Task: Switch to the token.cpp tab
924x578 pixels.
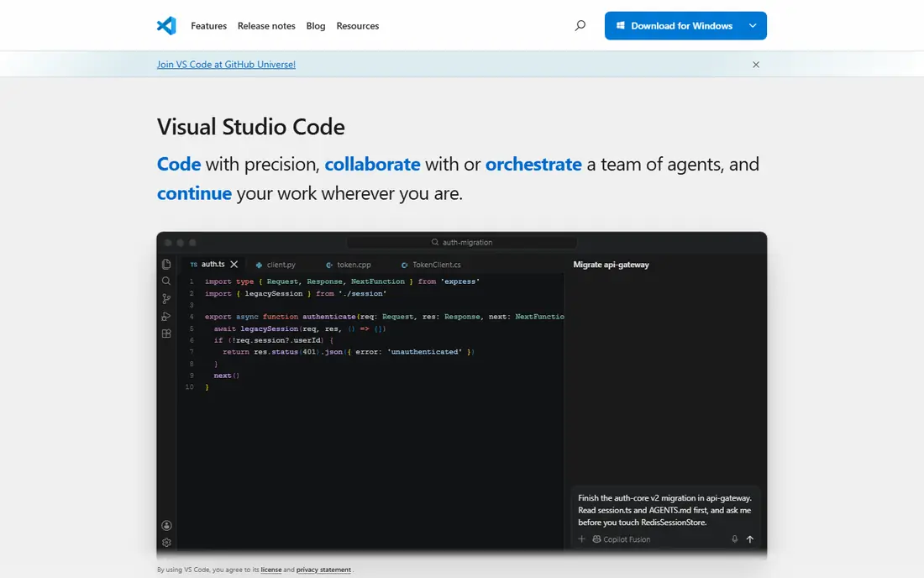Action: click(349, 265)
